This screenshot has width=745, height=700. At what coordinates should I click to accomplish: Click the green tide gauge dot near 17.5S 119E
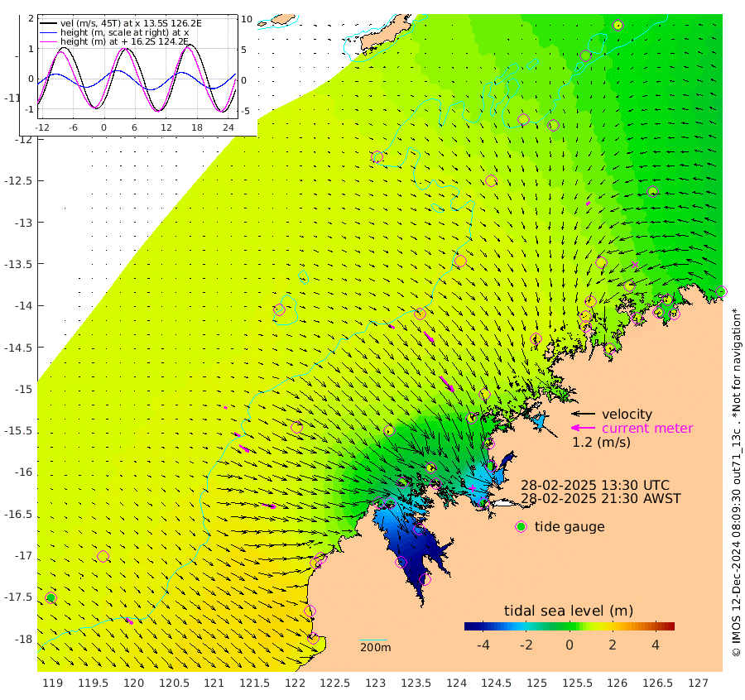pos(50,597)
